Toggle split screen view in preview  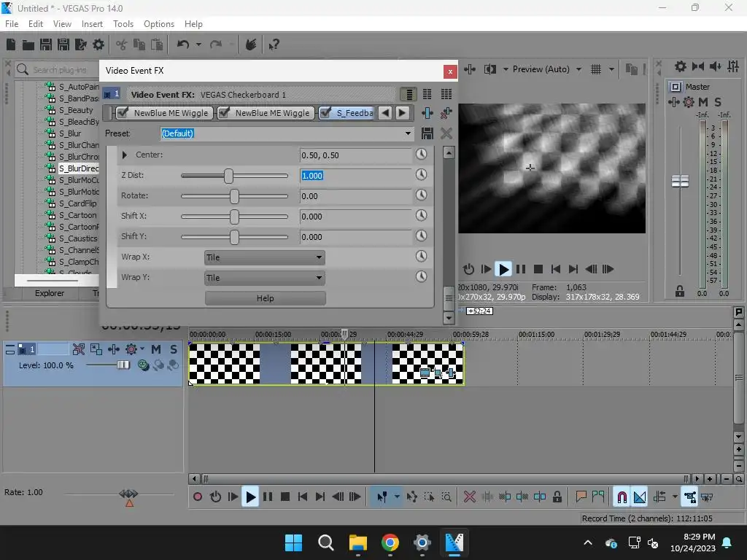tap(490, 69)
